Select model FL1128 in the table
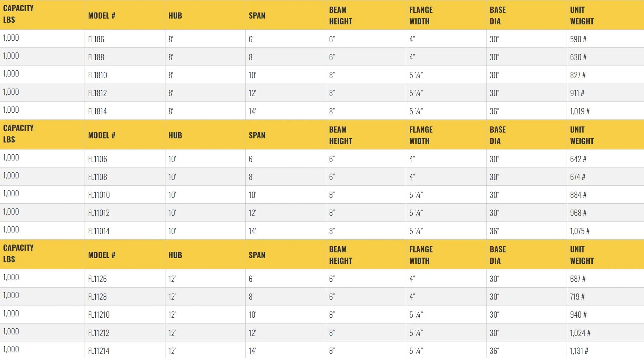This screenshot has height=358, width=644. tap(97, 297)
